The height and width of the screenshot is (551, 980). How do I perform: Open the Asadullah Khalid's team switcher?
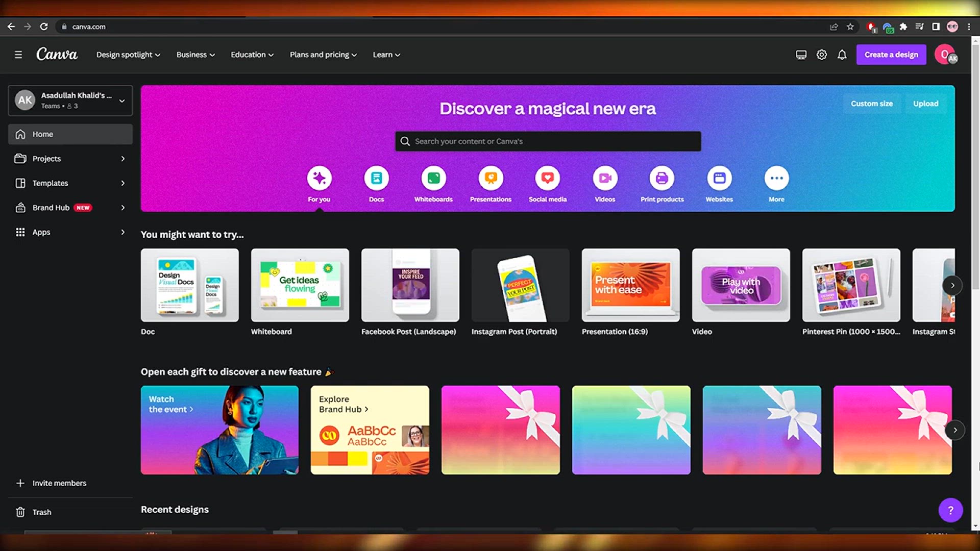click(70, 101)
